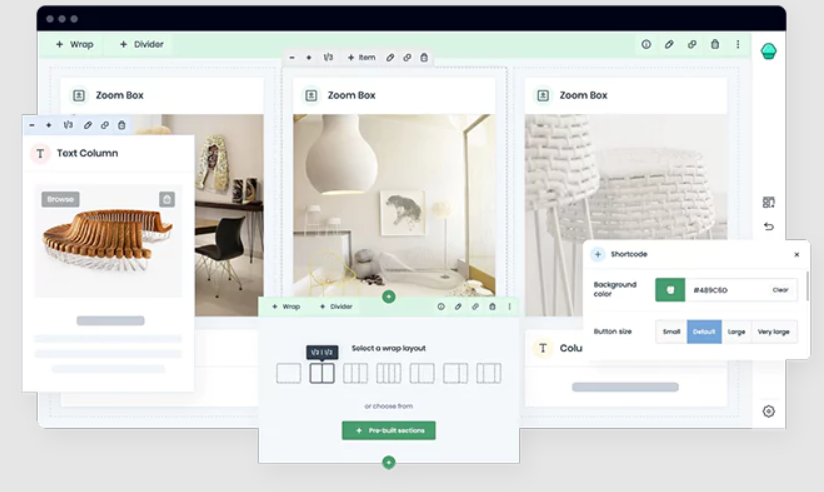Click the undo arrow in the right sidebar
The height and width of the screenshot is (492, 824).
click(x=768, y=226)
